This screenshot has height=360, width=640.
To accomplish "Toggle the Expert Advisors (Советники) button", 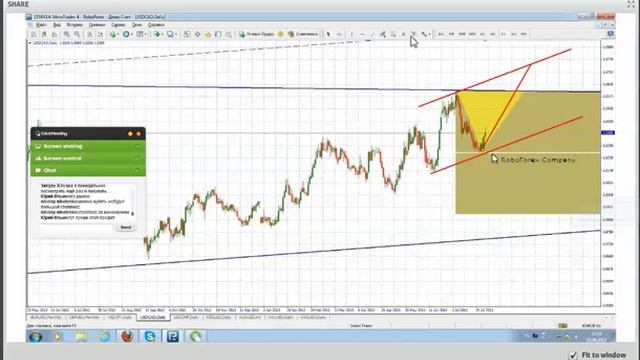I will [x=302, y=34].
